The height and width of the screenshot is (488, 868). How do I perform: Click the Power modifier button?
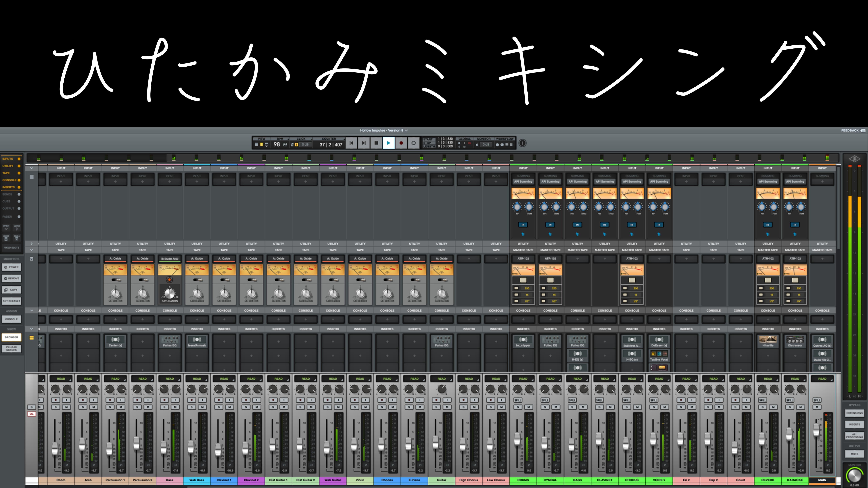coord(12,267)
